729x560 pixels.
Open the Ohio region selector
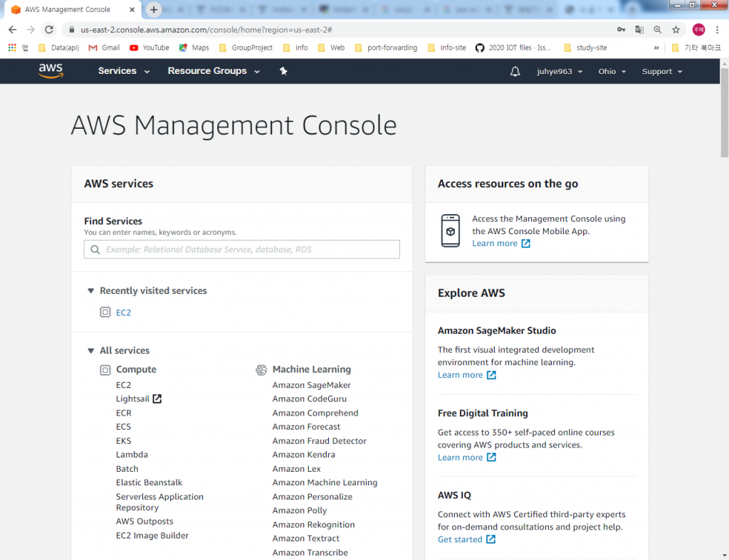(x=612, y=72)
